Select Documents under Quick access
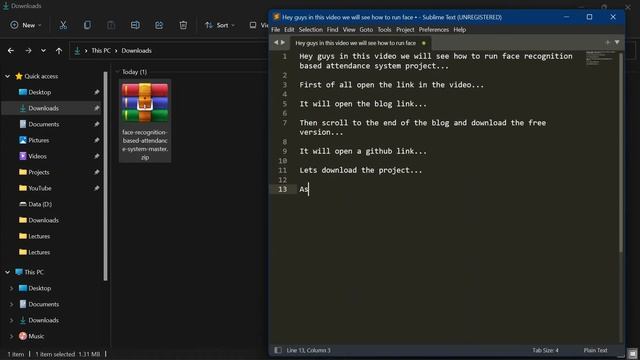 (44, 124)
